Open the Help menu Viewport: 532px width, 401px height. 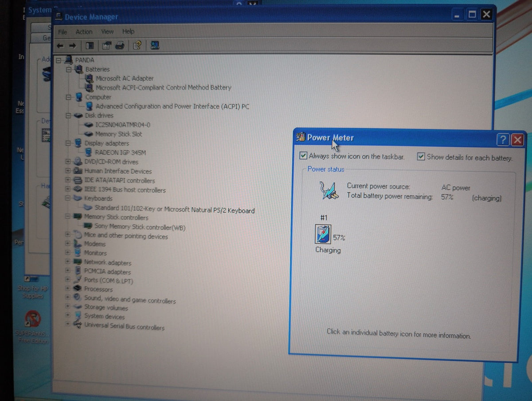[x=128, y=31]
